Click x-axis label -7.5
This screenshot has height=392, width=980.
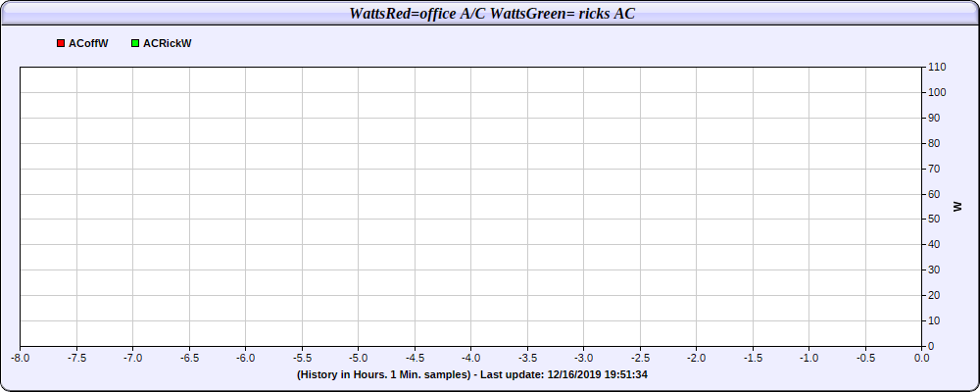pos(76,359)
